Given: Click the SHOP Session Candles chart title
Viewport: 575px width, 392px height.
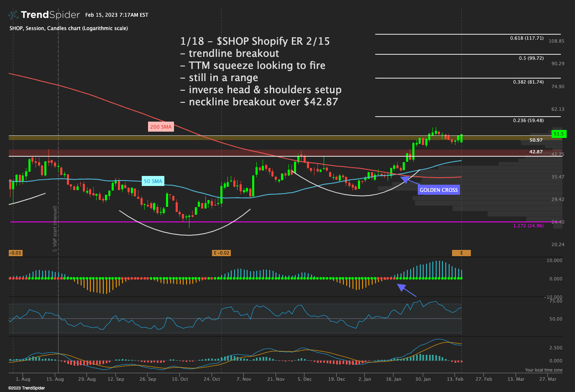Looking at the screenshot, I should [x=69, y=28].
